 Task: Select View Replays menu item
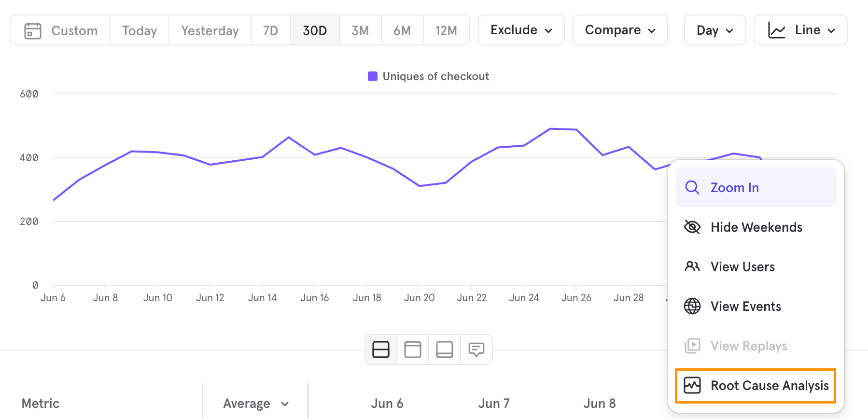click(x=756, y=346)
